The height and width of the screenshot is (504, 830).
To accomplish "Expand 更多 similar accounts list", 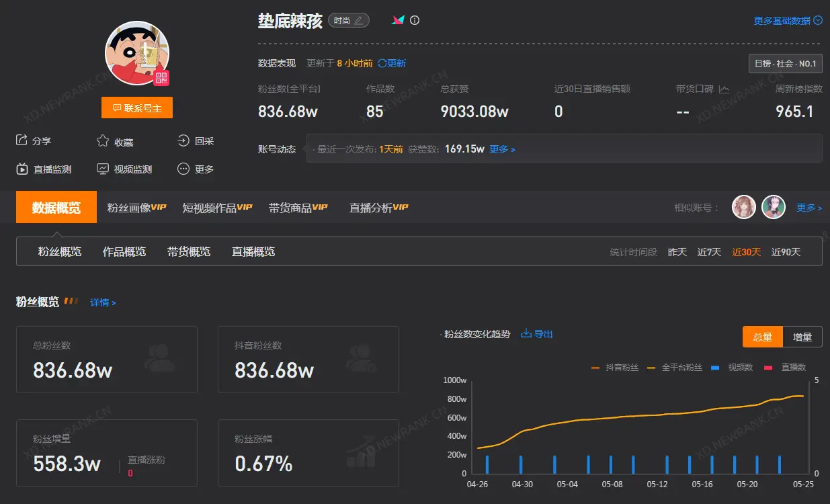I will click(808, 207).
